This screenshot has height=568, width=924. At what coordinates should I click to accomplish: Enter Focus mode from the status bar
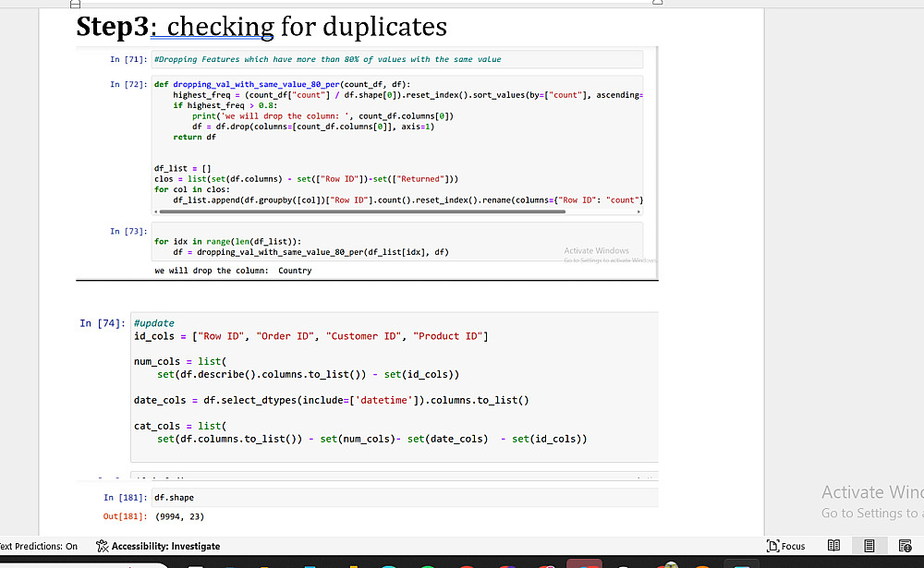[785, 546]
